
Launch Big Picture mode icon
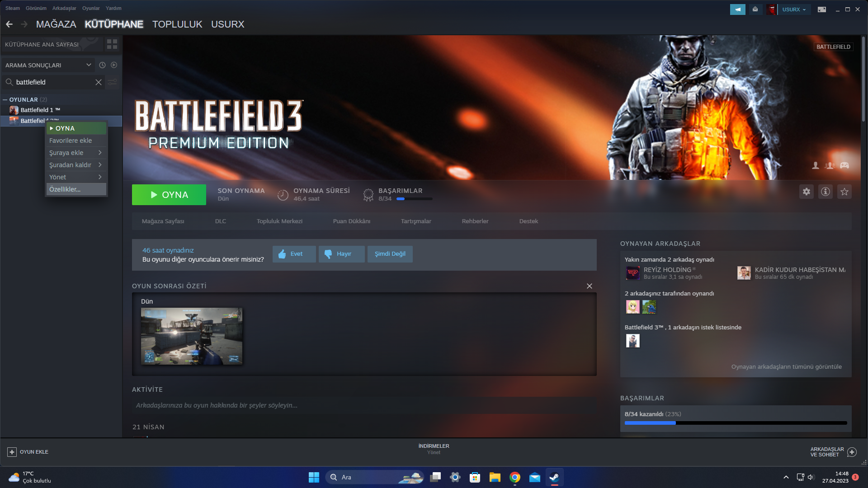(822, 9)
